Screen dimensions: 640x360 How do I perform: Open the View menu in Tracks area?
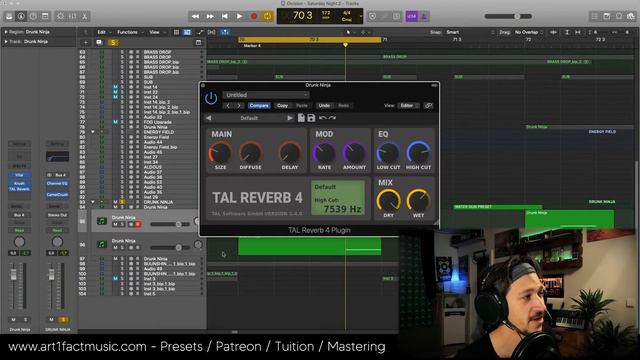point(156,32)
